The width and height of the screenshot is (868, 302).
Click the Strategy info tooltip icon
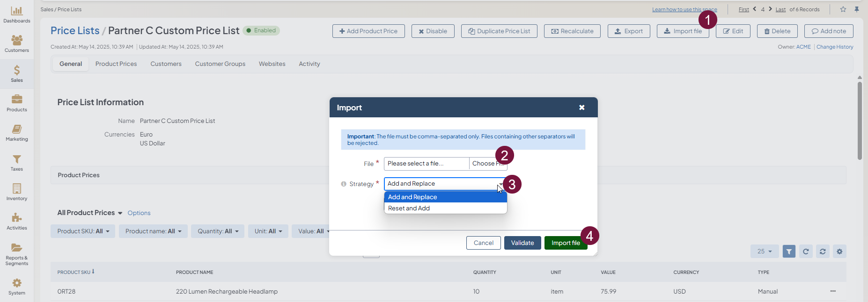pyautogui.click(x=344, y=184)
